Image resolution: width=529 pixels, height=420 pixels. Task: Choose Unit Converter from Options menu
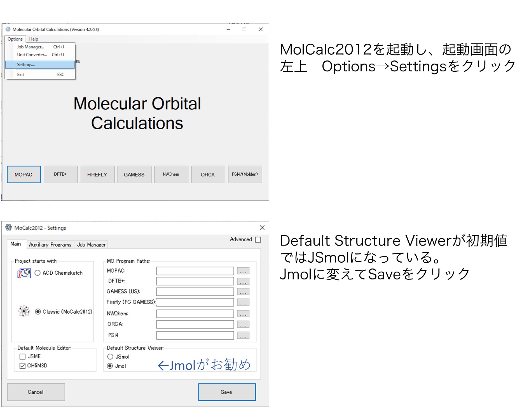(x=40, y=55)
